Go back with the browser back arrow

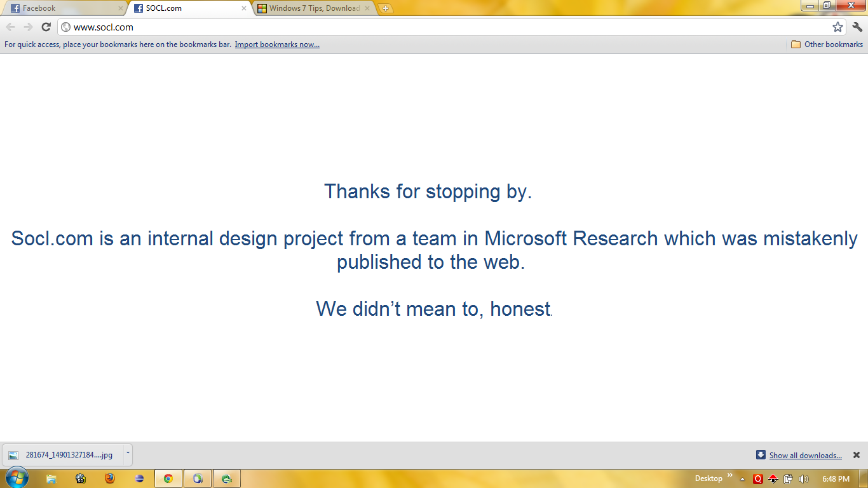(x=11, y=27)
